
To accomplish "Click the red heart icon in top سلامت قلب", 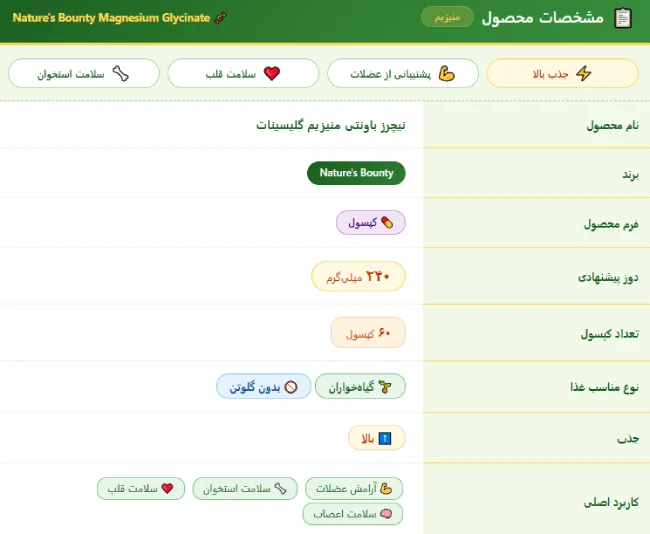I will (272, 73).
